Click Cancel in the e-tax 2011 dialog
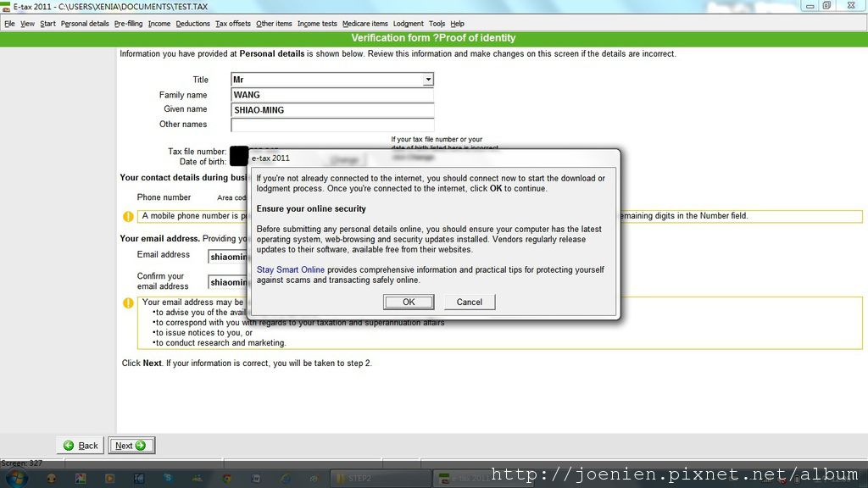Viewport: 868px width, 488px height. pos(470,302)
